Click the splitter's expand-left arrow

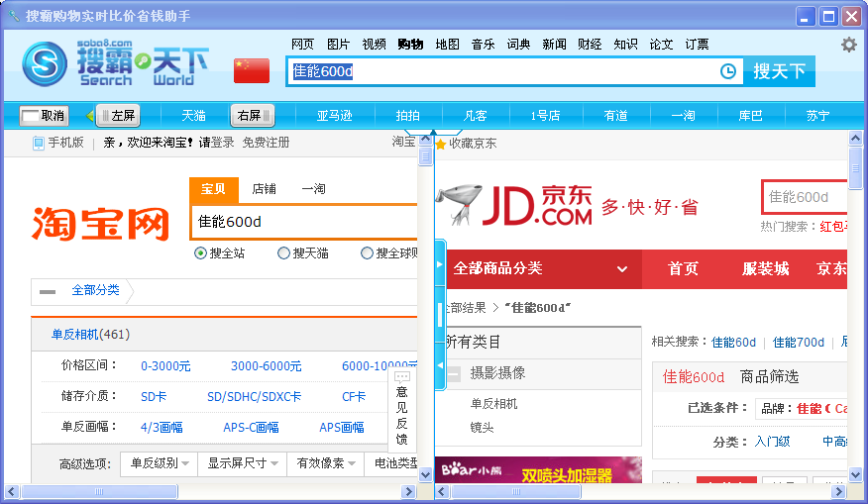(x=440, y=365)
